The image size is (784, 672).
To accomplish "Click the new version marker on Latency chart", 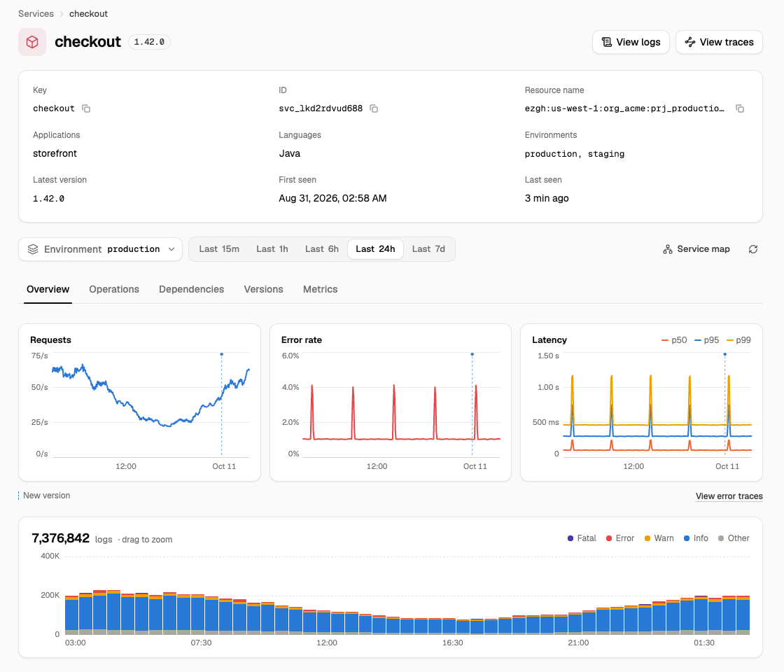I will click(724, 354).
